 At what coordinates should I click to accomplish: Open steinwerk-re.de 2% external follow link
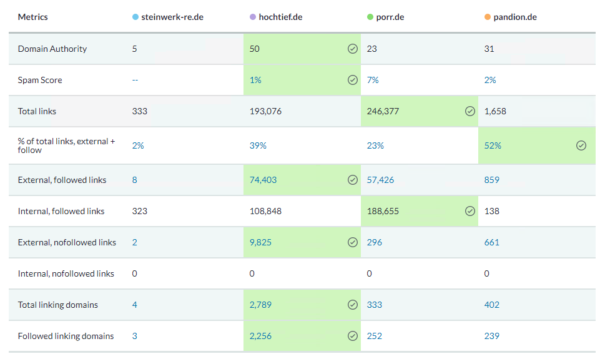coord(138,145)
